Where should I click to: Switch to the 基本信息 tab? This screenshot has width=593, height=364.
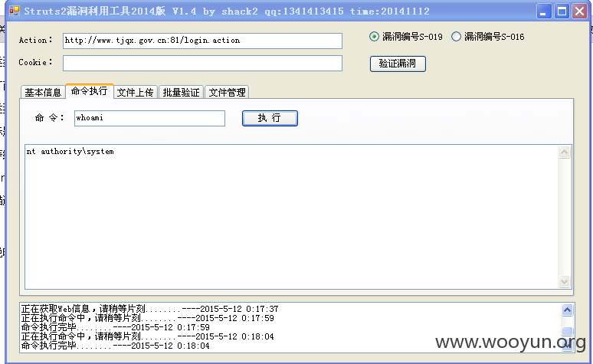(x=43, y=92)
